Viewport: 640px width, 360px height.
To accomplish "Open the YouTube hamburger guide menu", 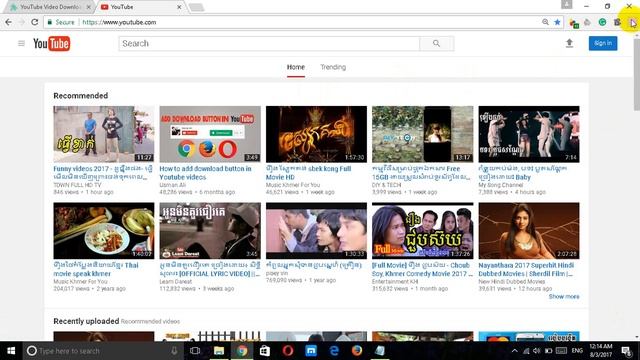I will (x=21, y=43).
